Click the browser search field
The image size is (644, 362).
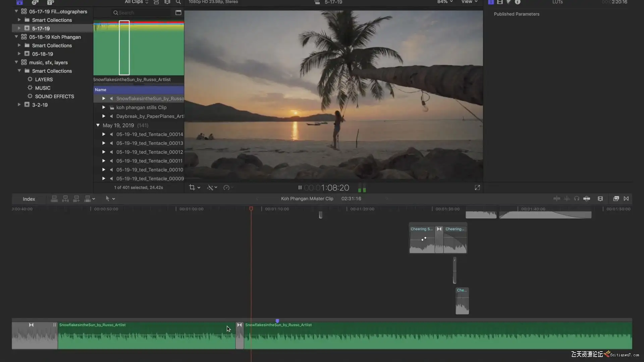(143, 13)
